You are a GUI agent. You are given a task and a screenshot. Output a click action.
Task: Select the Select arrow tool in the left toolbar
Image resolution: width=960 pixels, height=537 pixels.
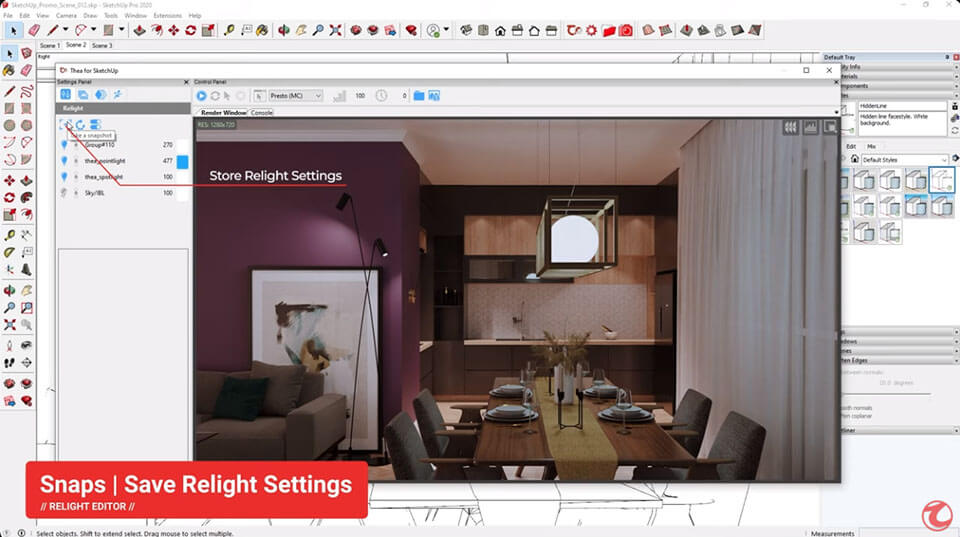pyautogui.click(x=10, y=54)
